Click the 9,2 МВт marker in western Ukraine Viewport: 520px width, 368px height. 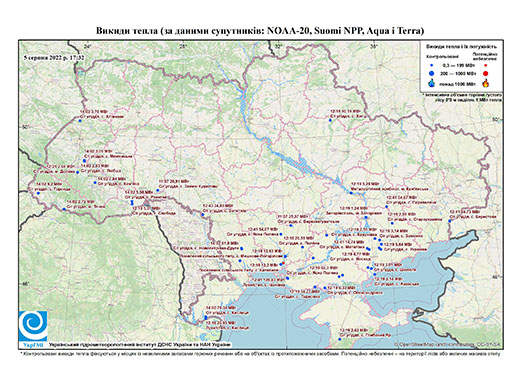(x=38, y=193)
